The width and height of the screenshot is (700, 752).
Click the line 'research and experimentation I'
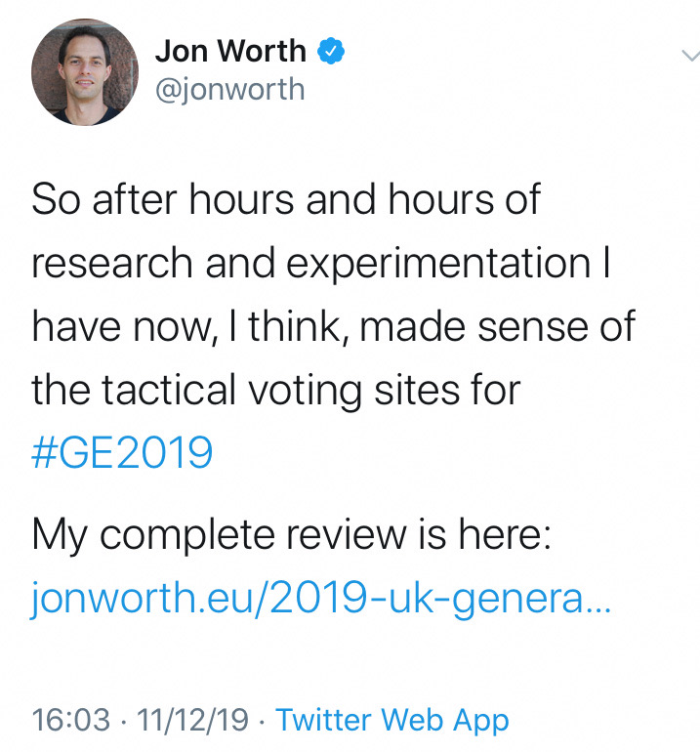(321, 264)
